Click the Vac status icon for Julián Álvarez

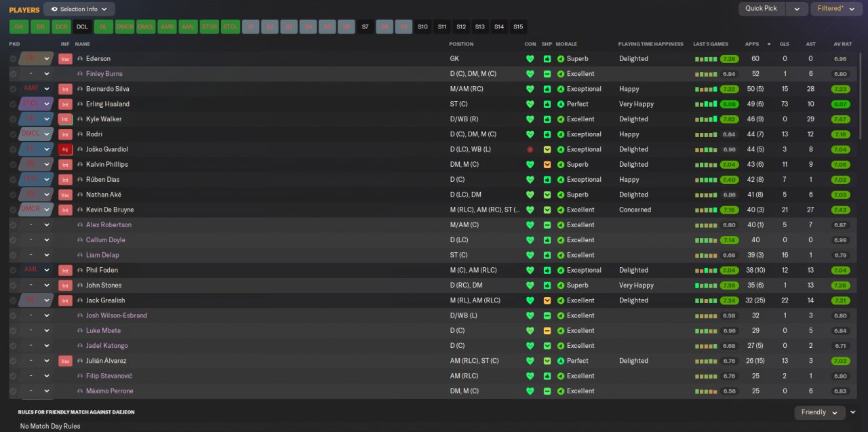pyautogui.click(x=65, y=361)
